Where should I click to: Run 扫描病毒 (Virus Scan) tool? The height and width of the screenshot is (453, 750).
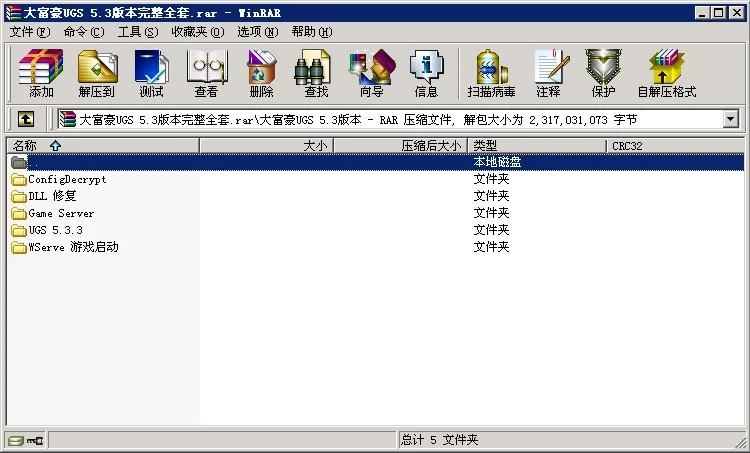click(x=491, y=73)
